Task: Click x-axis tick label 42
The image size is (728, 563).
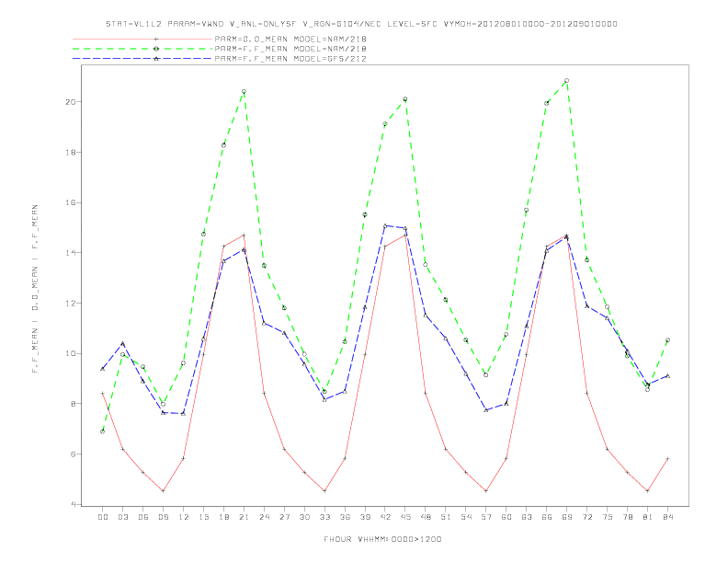Action: [x=385, y=517]
